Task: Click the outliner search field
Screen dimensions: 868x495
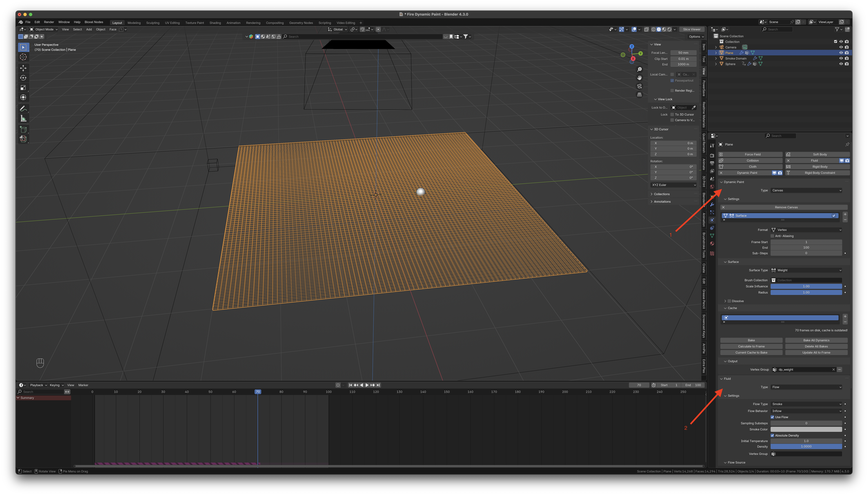Action: 777,30
